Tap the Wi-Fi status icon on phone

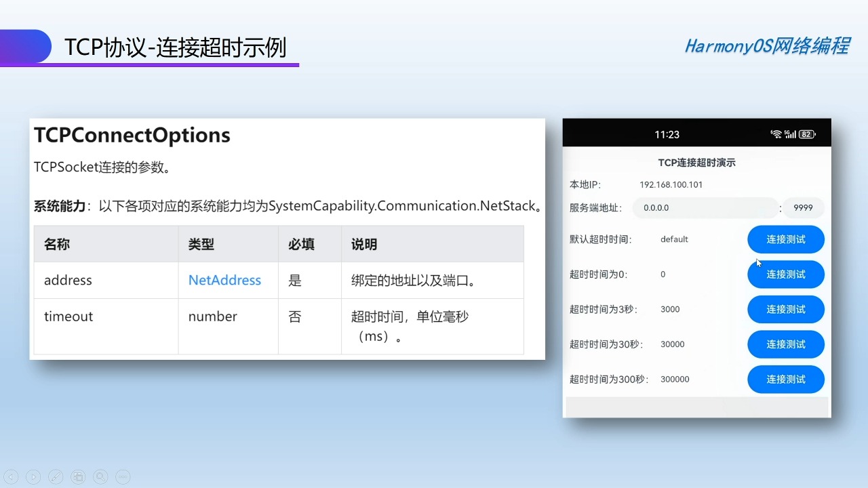coord(776,134)
